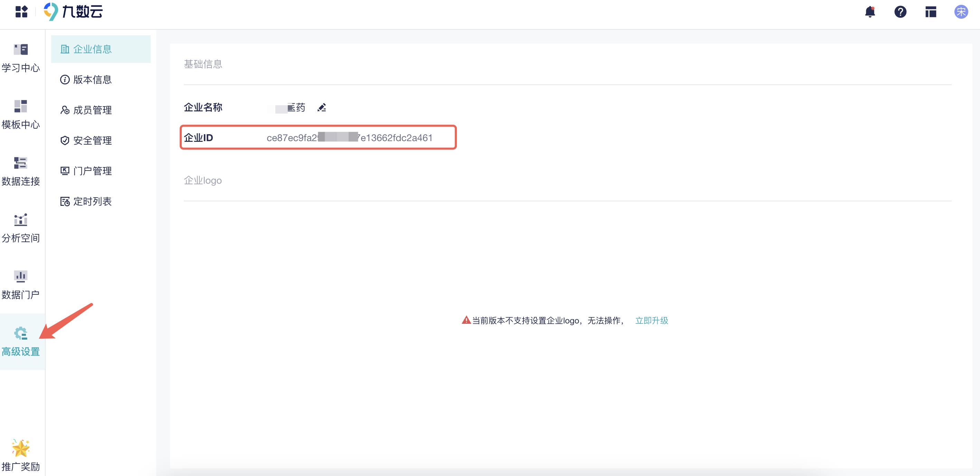Screen dimensions: 980x476
Task: Click the edit pencil beside enterprise name
Action: click(322, 108)
